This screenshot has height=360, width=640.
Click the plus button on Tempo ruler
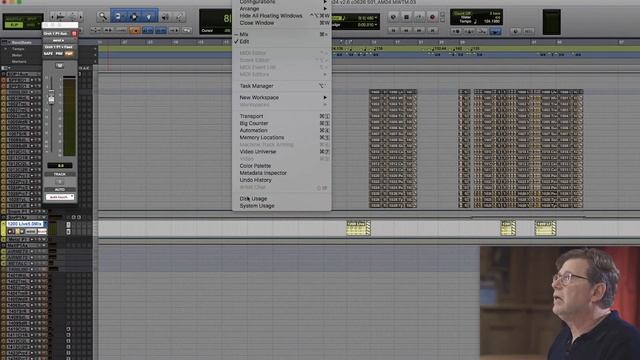95,49
